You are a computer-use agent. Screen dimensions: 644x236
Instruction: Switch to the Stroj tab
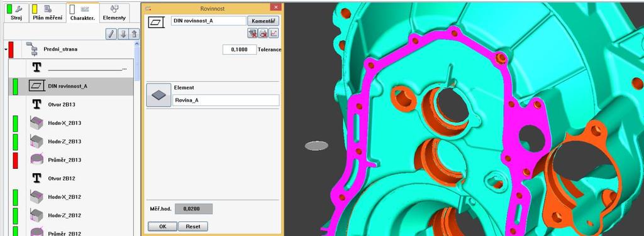pyautogui.click(x=16, y=13)
